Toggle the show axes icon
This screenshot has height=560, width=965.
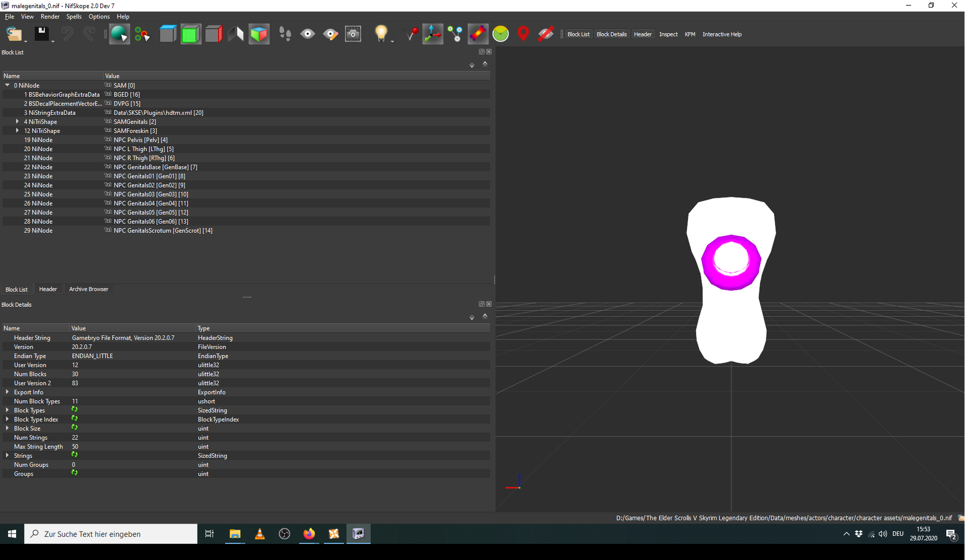coord(433,34)
